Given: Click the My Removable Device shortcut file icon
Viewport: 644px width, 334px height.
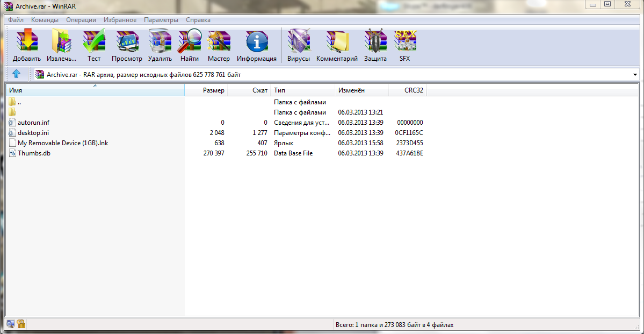Looking at the screenshot, I should 12,143.
